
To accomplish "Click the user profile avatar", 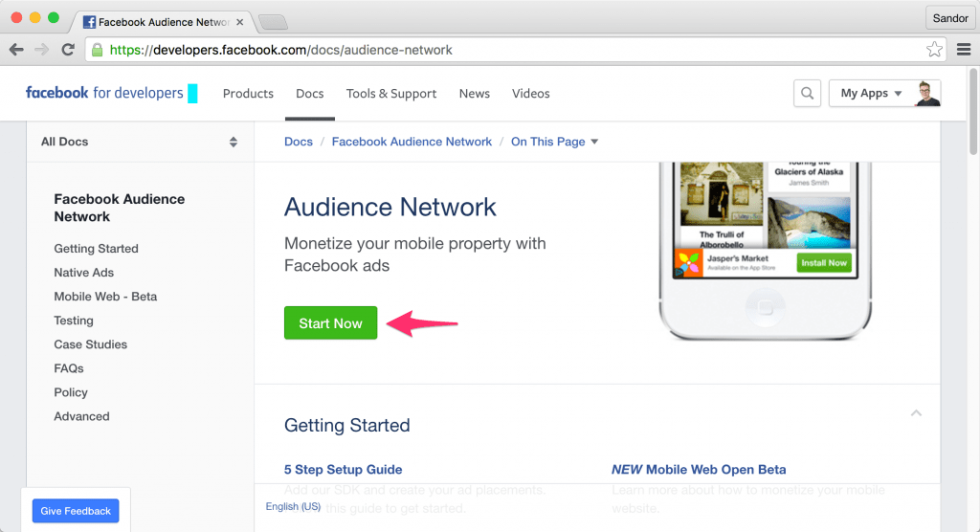I will [926, 93].
